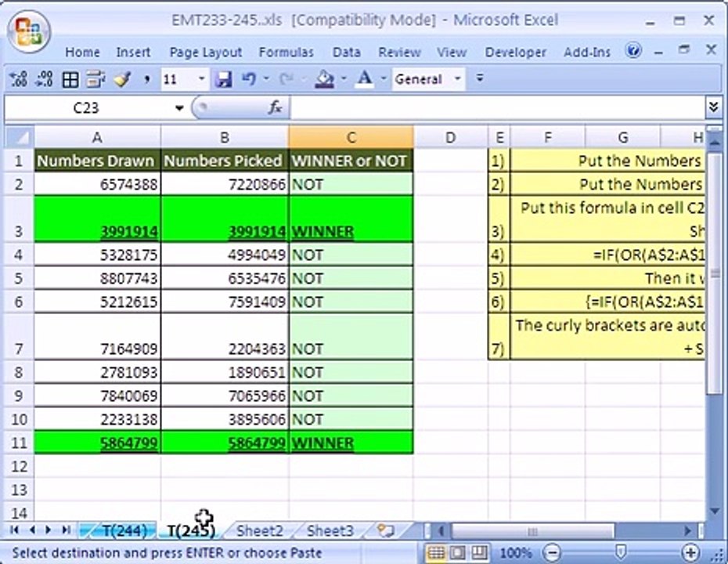The width and height of the screenshot is (728, 564).
Task: Switch to Page Break Preview icon
Action: 479,553
